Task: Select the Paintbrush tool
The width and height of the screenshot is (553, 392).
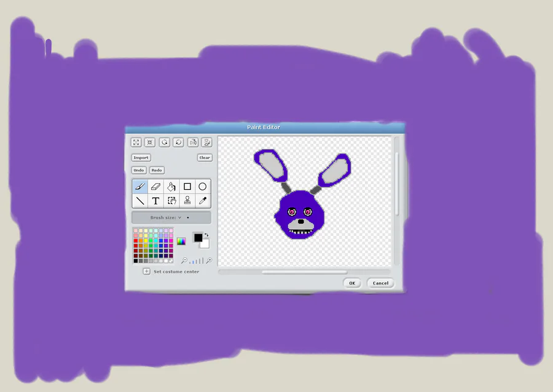Action: 140,186
